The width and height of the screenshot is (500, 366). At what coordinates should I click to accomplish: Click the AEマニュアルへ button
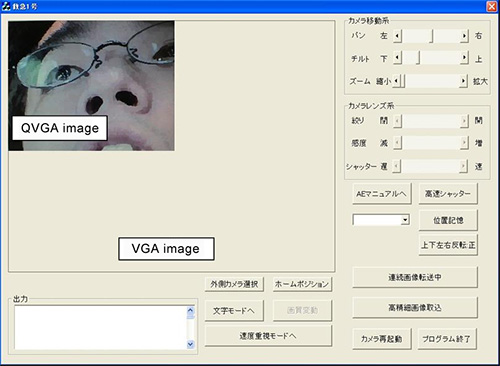(382, 194)
